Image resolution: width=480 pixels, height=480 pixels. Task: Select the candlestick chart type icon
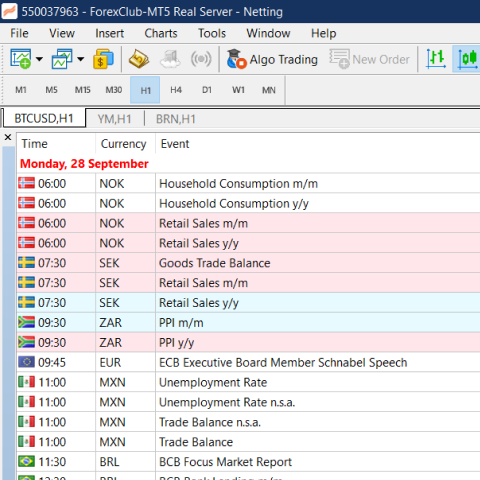tap(467, 59)
